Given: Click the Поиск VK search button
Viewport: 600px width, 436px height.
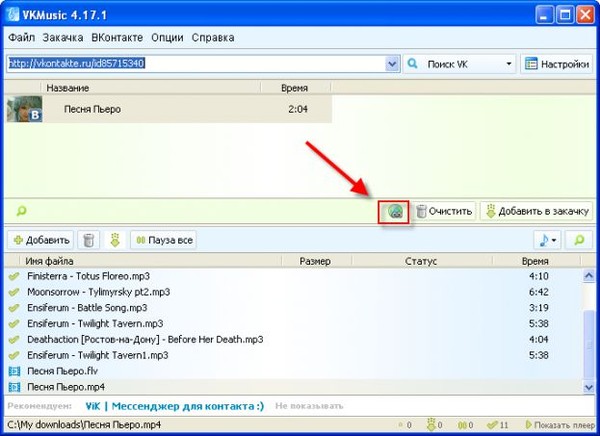Looking at the screenshot, I should [x=452, y=64].
